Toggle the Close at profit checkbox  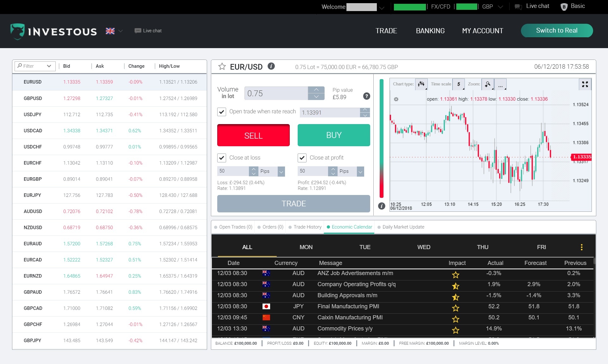302,158
